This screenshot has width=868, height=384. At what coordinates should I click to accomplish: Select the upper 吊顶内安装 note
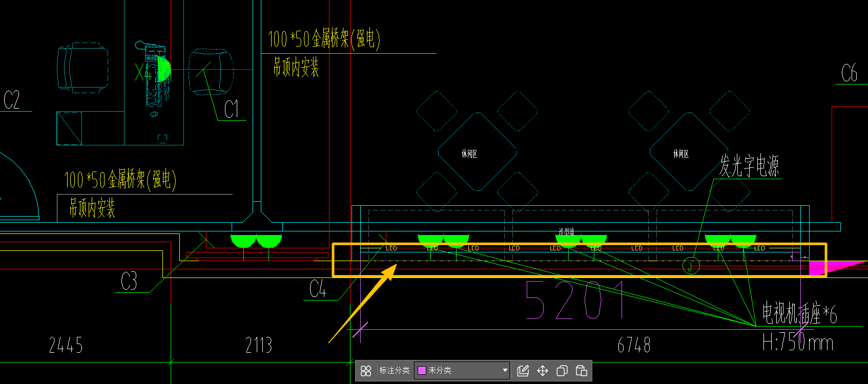pyautogui.click(x=296, y=67)
